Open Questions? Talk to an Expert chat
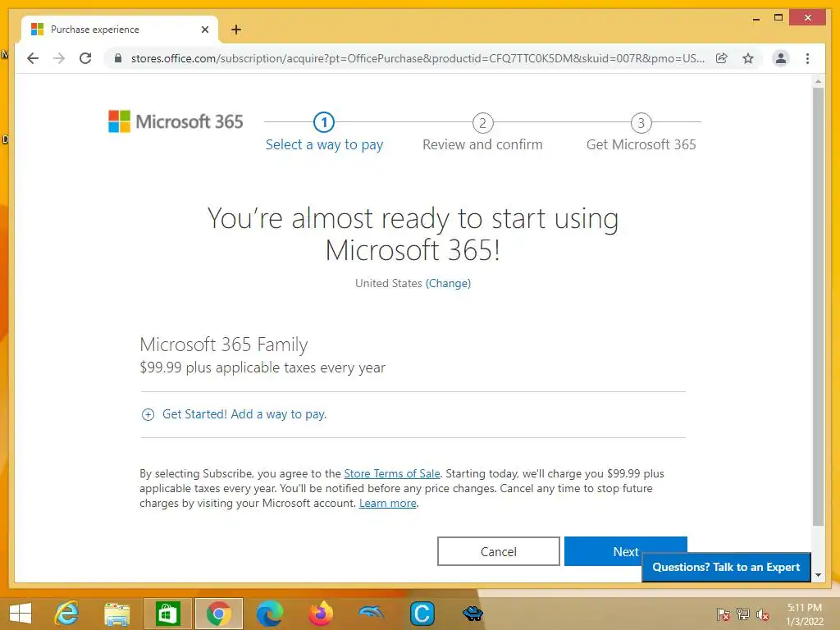The image size is (840, 630). coord(726,568)
